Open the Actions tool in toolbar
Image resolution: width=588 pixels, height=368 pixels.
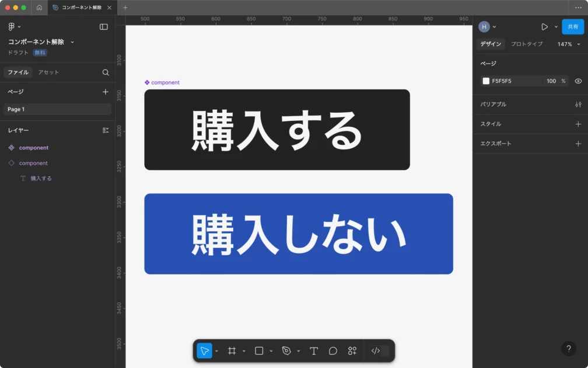click(352, 351)
